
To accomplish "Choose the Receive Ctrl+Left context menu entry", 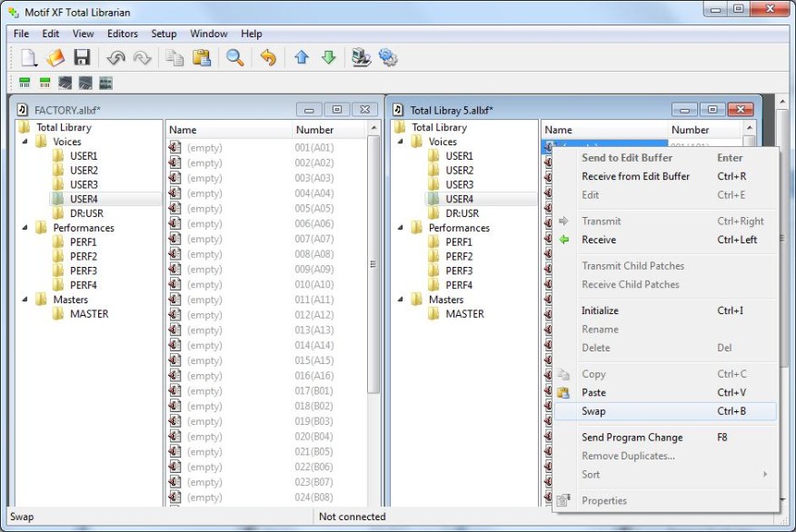I will (665, 240).
